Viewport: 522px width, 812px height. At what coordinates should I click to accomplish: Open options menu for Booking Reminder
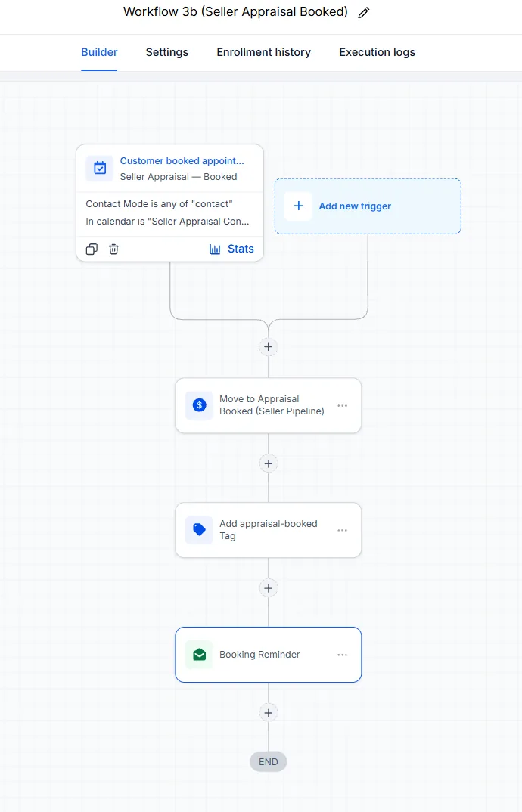click(x=342, y=655)
